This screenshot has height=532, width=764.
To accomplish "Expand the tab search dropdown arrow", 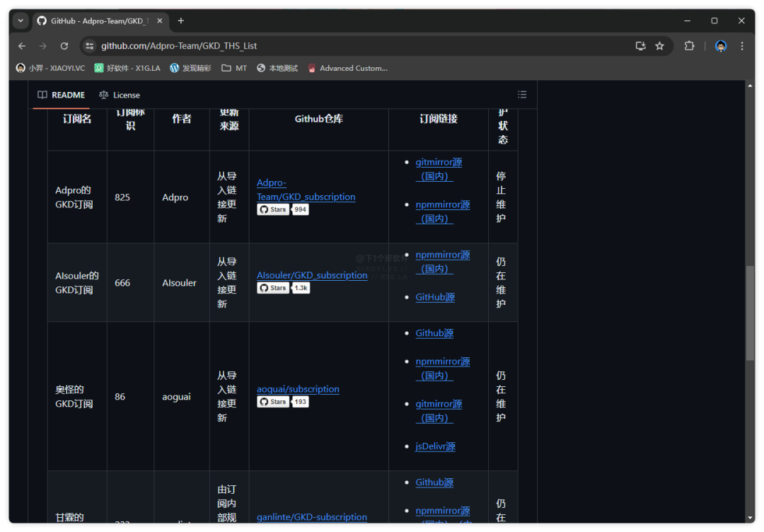I will coord(21,21).
